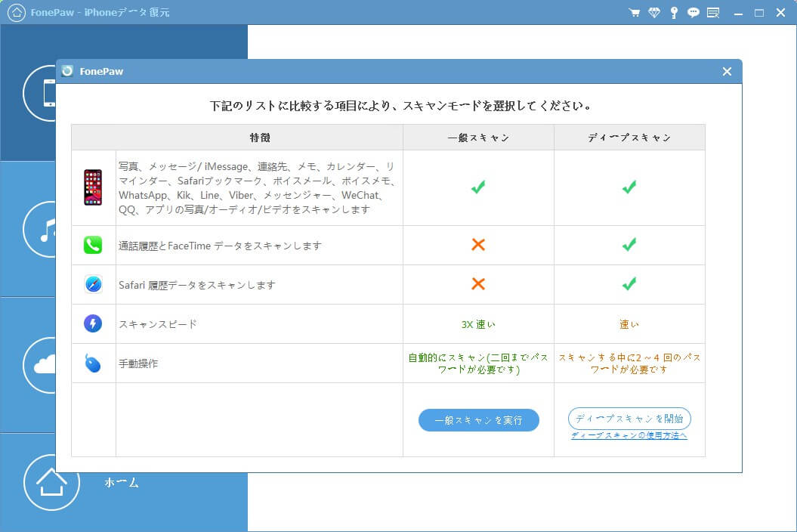Image resolution: width=797 pixels, height=532 pixels.
Task: Click the dialog heading instruction text
Action: pyautogui.click(x=401, y=106)
